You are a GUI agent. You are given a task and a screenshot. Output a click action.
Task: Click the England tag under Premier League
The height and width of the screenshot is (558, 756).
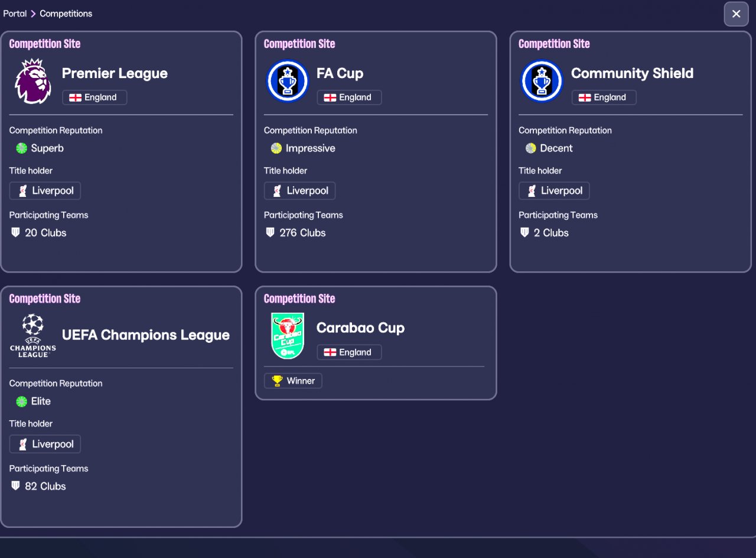pos(94,98)
